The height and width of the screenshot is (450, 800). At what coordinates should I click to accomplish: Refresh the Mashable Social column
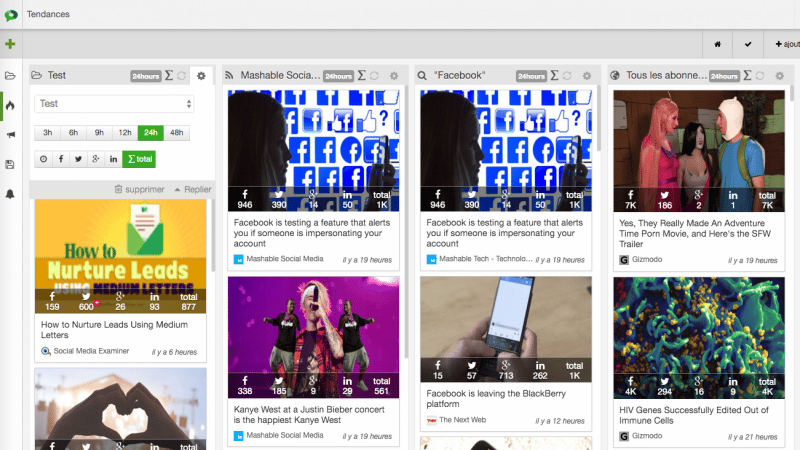(x=374, y=76)
